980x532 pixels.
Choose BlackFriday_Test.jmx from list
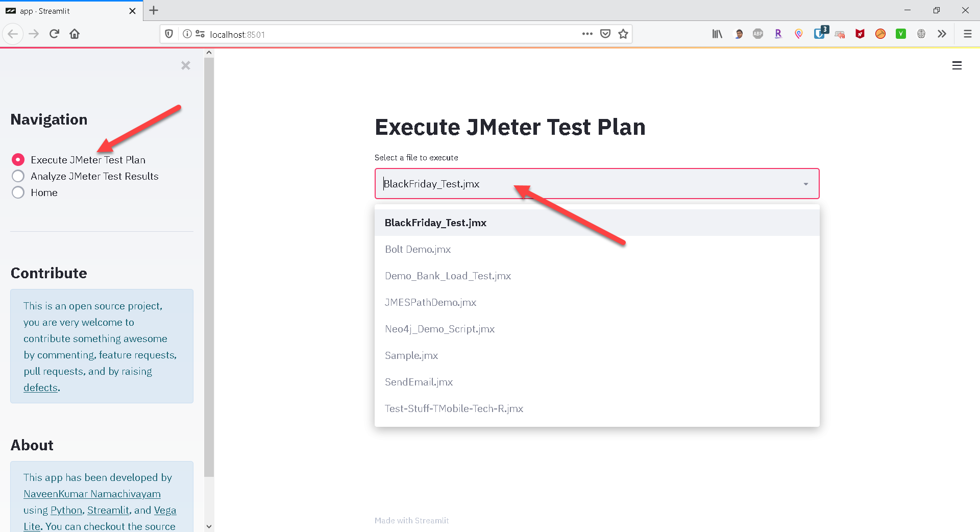click(597, 223)
